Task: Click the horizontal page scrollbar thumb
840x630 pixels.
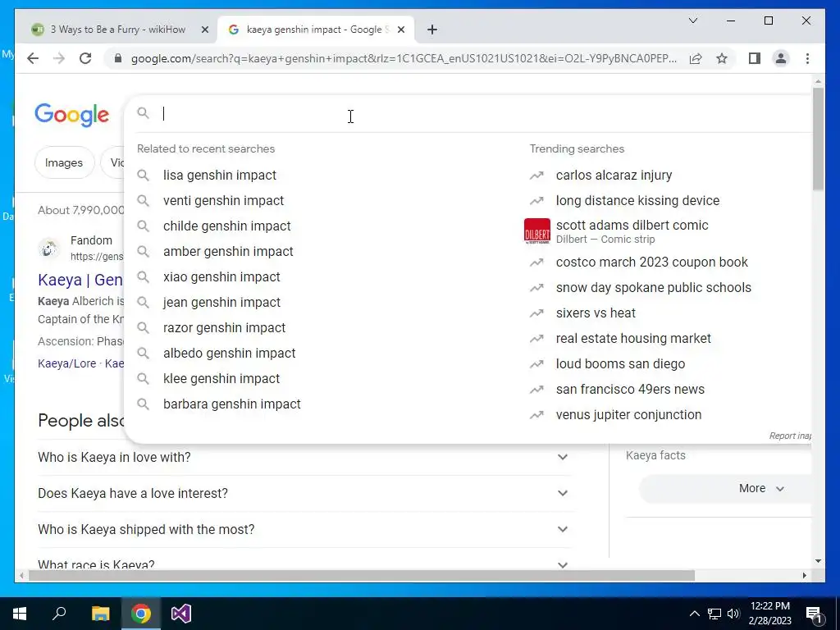Action: (362, 575)
